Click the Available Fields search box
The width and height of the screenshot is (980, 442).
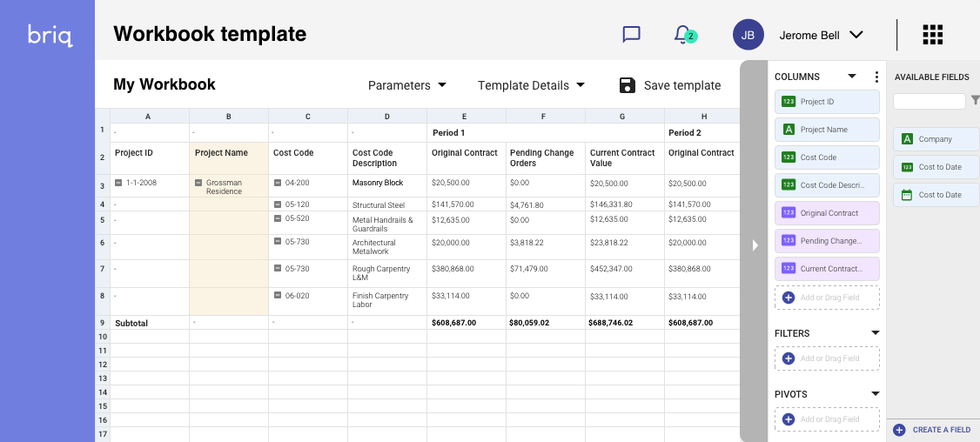[929, 102]
